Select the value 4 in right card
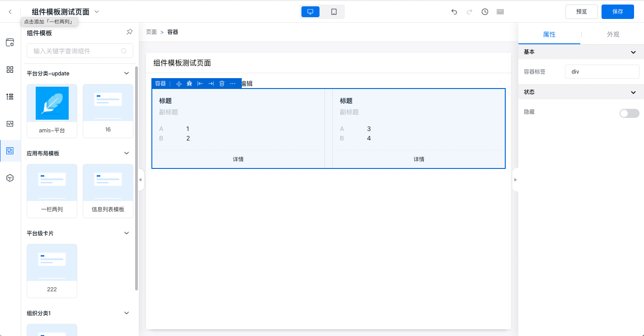 click(x=369, y=138)
